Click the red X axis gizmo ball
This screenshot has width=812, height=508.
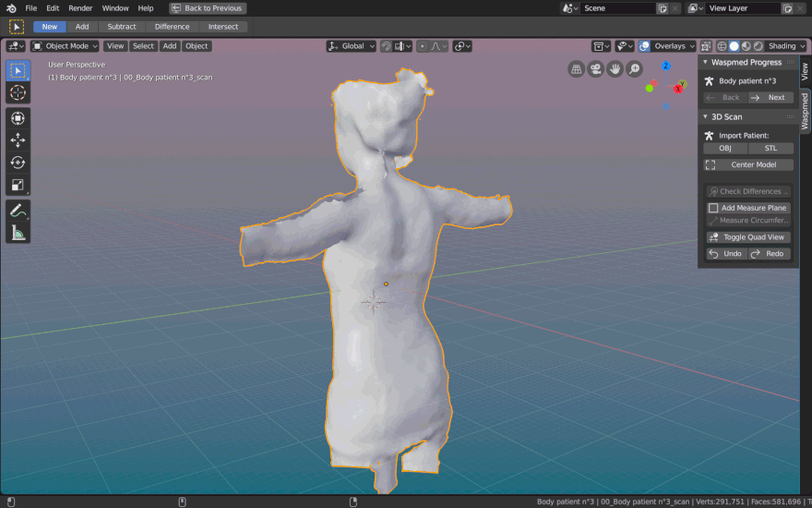(678, 90)
